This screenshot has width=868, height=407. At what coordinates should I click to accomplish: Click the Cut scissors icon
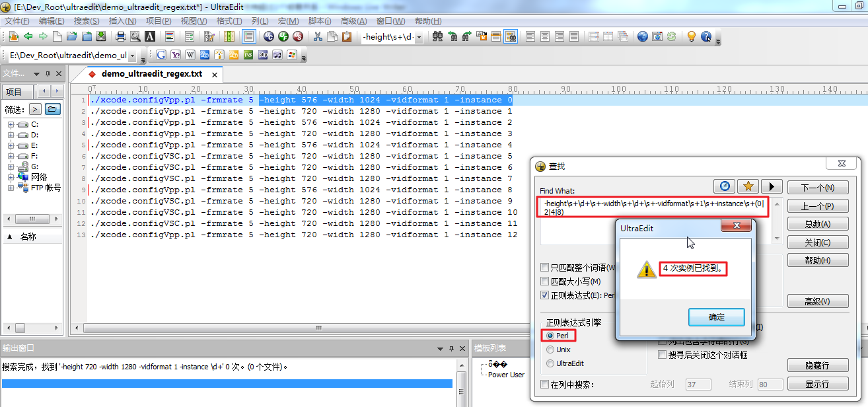(x=318, y=36)
